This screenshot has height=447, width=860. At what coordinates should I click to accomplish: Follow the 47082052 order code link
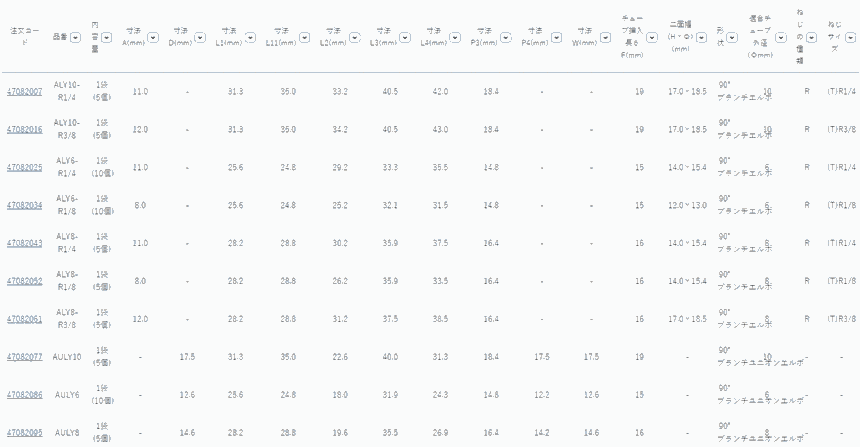pyautogui.click(x=25, y=281)
